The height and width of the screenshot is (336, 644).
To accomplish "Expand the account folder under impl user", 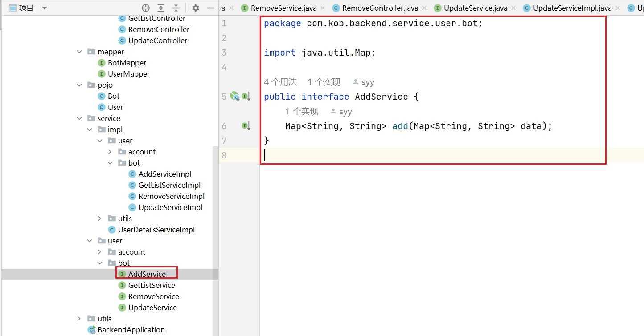I will [110, 152].
